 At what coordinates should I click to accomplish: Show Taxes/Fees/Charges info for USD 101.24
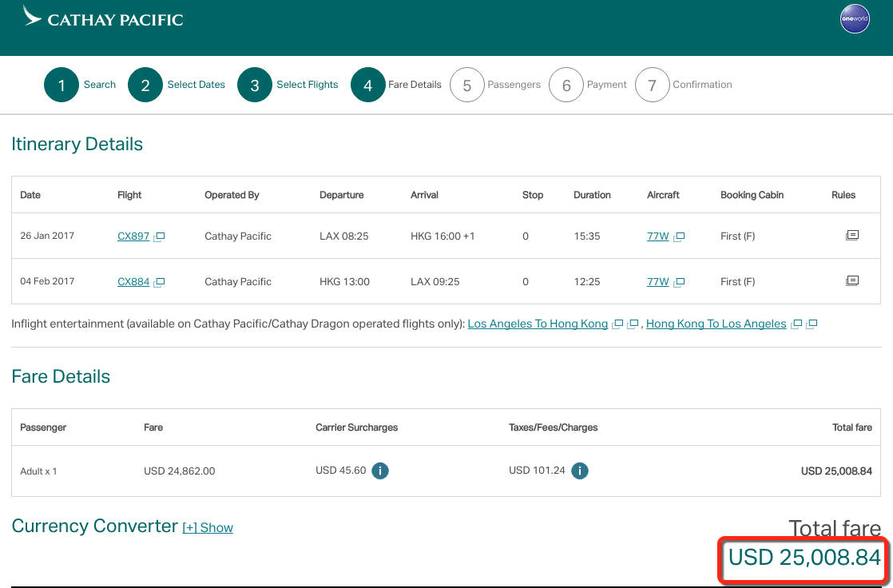(579, 471)
